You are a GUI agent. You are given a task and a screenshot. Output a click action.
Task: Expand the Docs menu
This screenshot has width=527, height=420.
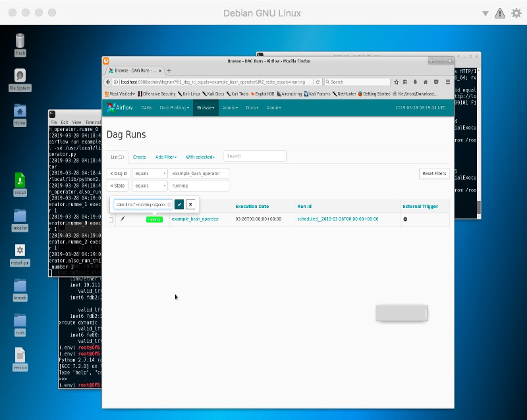coord(252,108)
